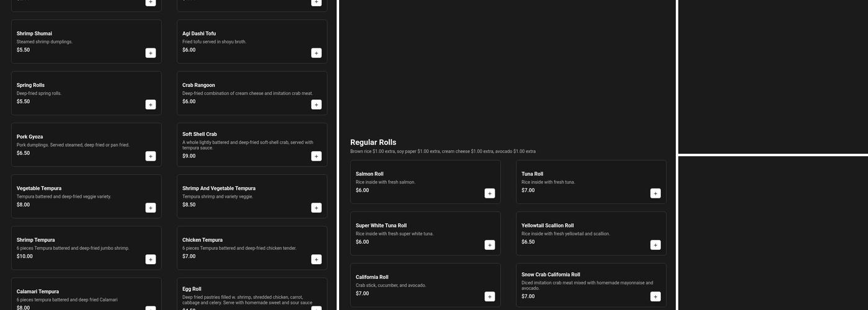Add Agi Dashi Tofu to cart
The image size is (868, 310).
coord(316,53)
